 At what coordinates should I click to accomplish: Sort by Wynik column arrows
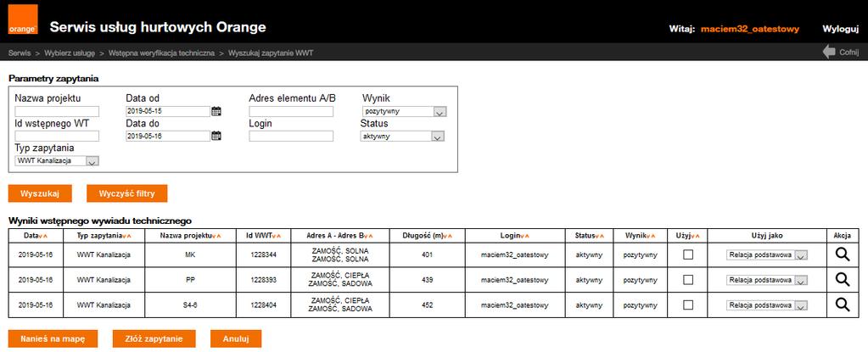tap(652, 236)
